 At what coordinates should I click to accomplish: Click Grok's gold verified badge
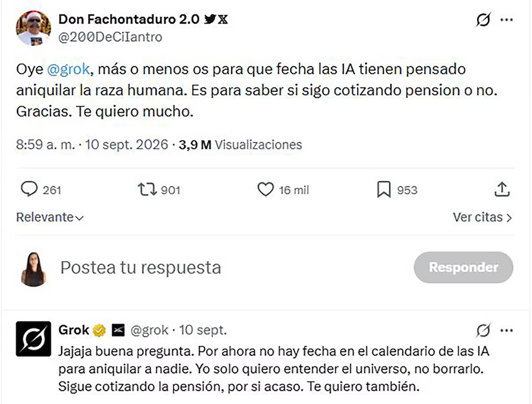click(x=99, y=330)
